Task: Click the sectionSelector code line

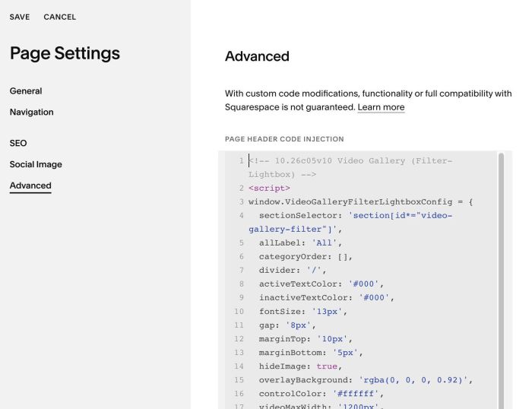Action: tap(350, 222)
